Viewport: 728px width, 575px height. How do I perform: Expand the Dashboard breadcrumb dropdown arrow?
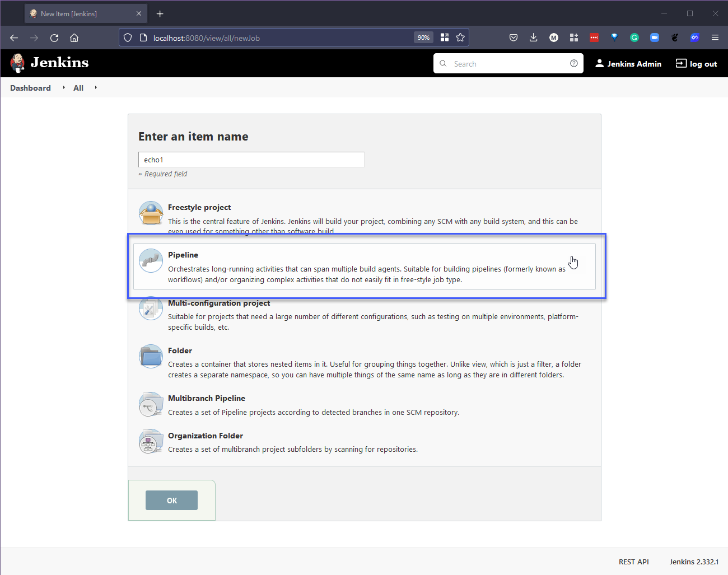pyautogui.click(x=64, y=88)
